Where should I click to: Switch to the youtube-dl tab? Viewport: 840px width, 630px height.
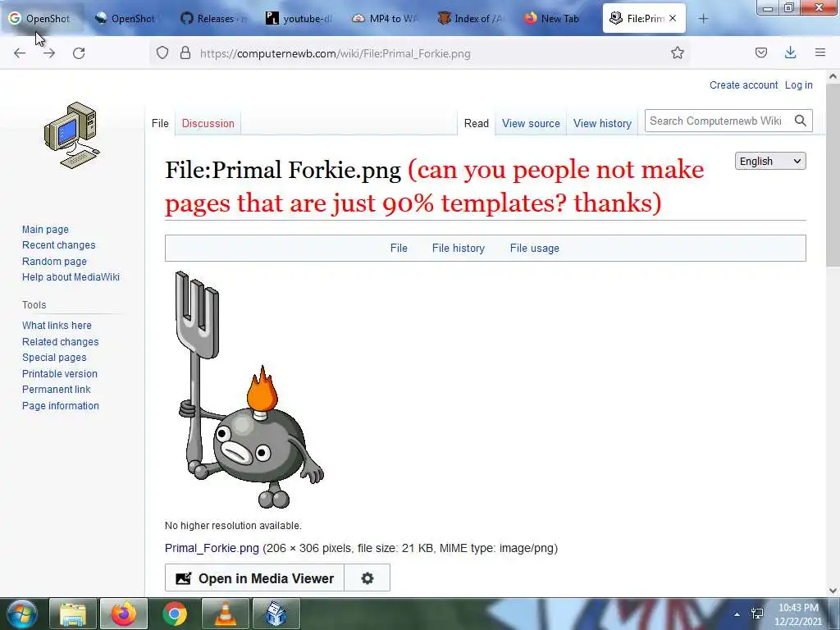coord(299,19)
